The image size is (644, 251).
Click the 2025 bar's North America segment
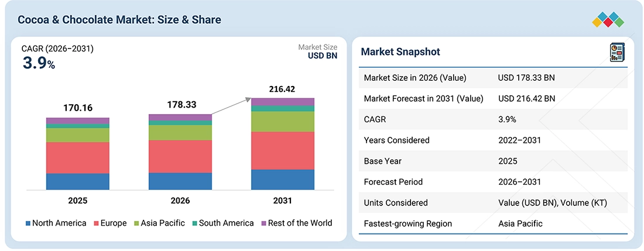78,181
